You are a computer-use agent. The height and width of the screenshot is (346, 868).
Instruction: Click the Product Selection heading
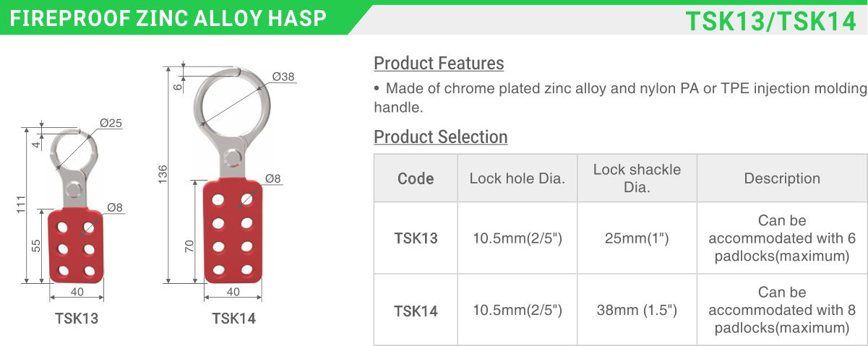(x=441, y=137)
